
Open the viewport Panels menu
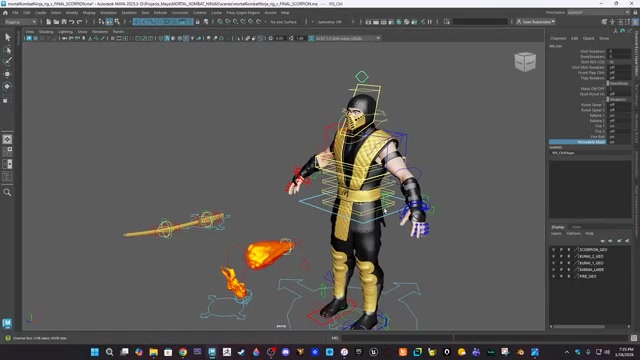pos(118,31)
